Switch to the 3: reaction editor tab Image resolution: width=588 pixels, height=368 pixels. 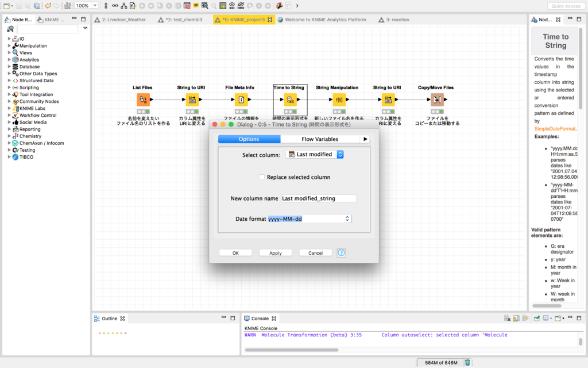394,20
